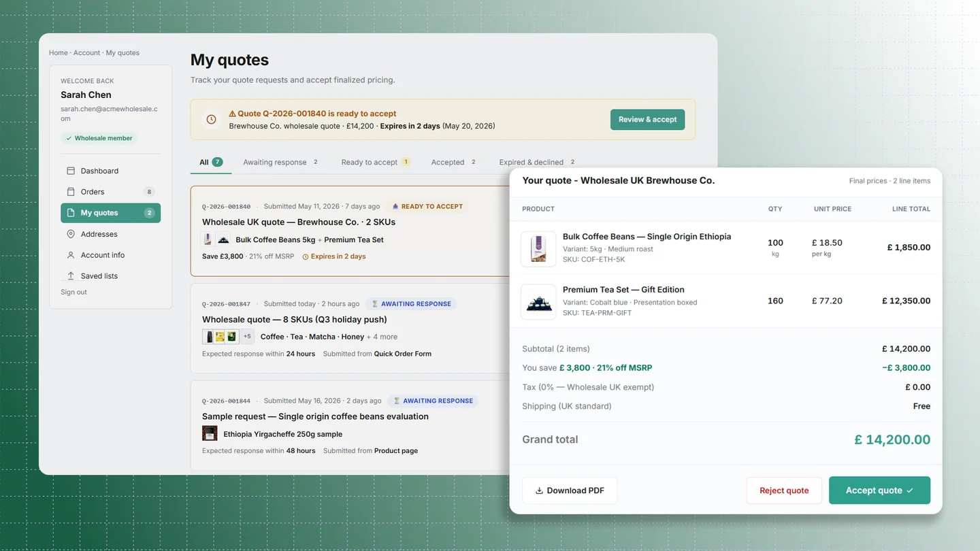Click the READY TO ACCEPT badge icon

coord(395,206)
